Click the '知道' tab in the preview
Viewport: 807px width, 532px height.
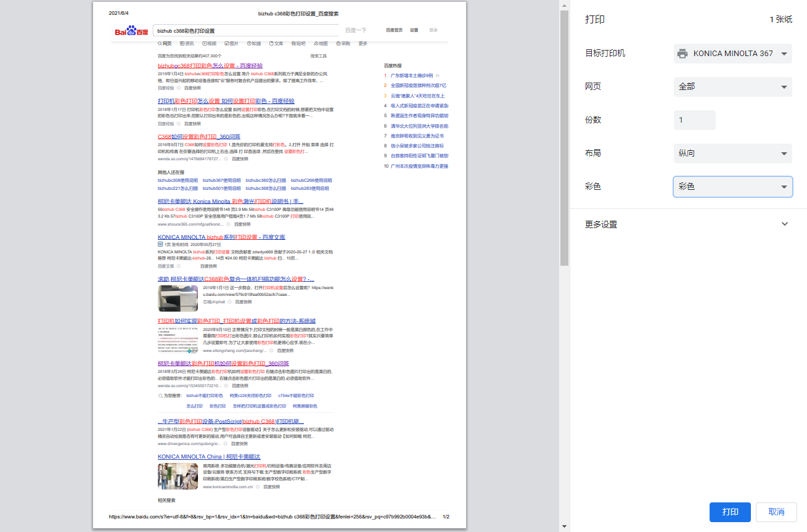pyautogui.click(x=254, y=44)
